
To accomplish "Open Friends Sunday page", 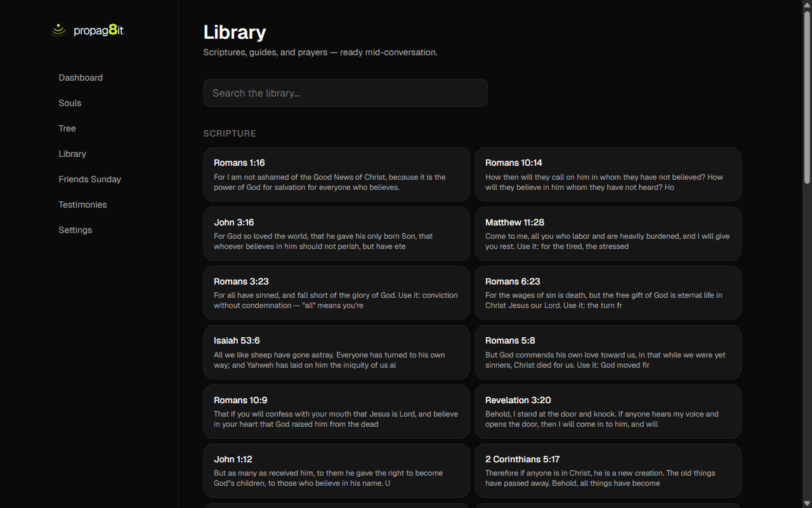I will [89, 179].
